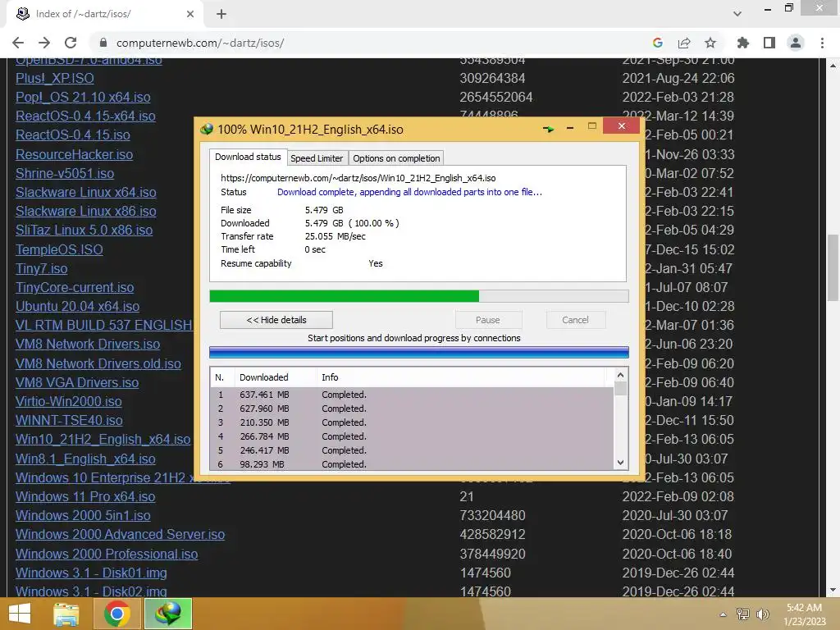The width and height of the screenshot is (840, 630).
Task: Open the network tray icon
Action: (743, 614)
